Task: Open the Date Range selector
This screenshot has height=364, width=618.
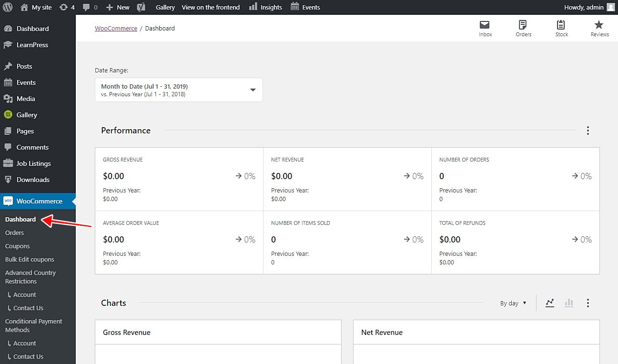Action: (x=179, y=90)
